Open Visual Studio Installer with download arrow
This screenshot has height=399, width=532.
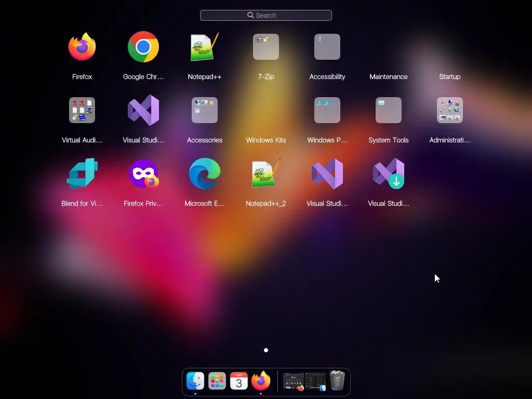pos(389,174)
